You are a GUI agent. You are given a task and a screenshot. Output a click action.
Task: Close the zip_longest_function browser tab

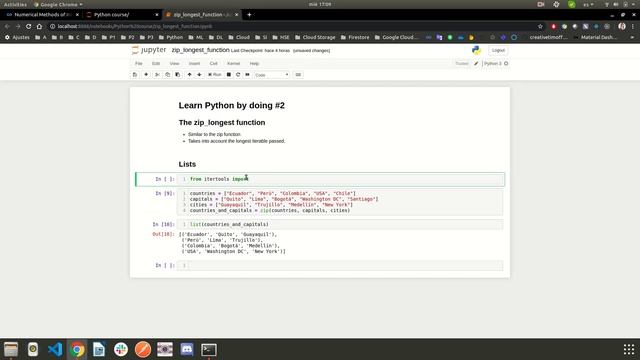click(237, 15)
